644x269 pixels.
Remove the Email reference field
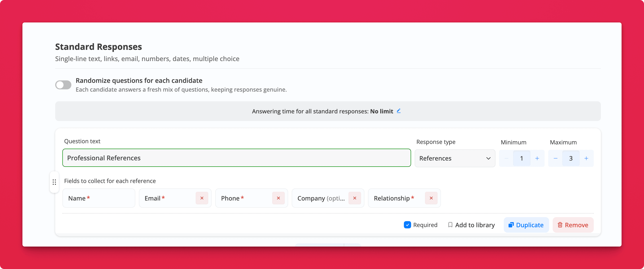[x=202, y=198]
